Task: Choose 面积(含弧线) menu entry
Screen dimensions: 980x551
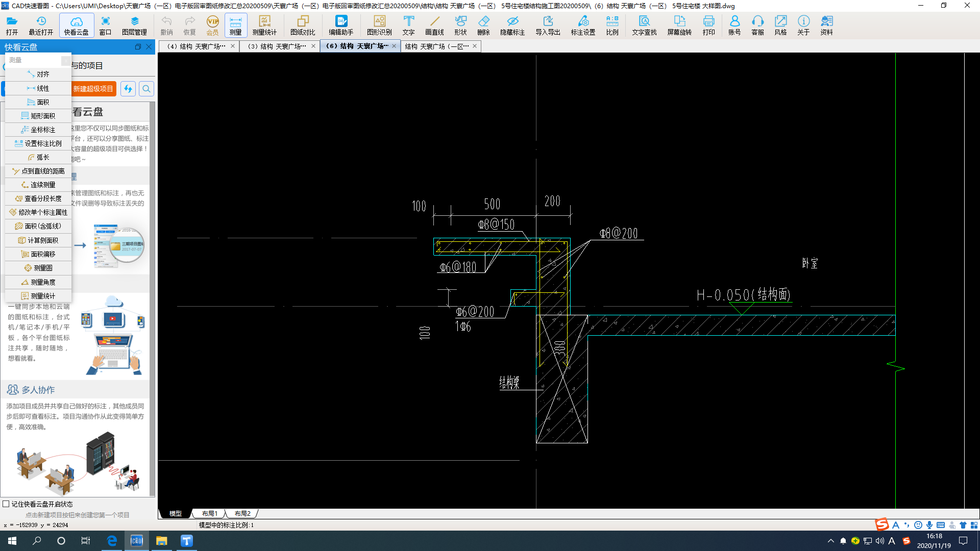Action: point(38,226)
